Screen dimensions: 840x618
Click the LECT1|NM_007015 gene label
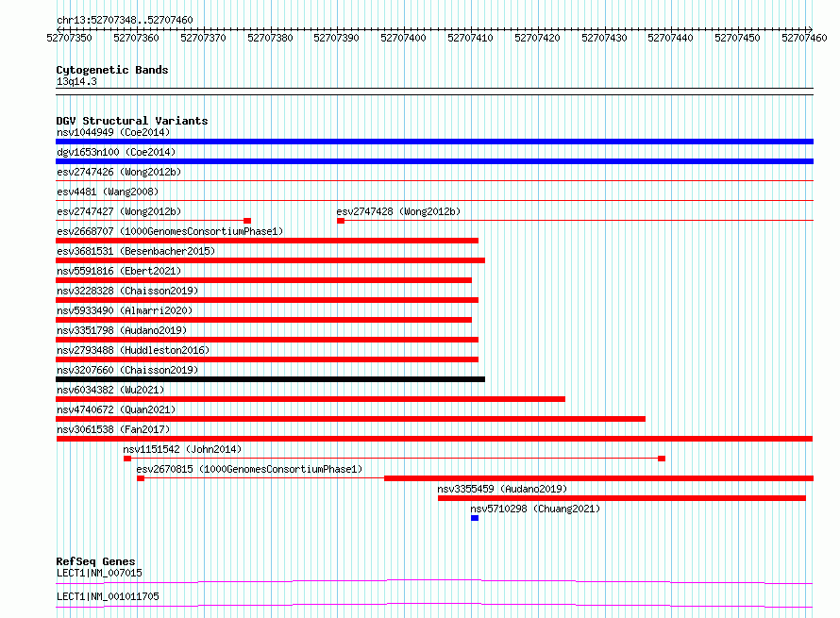(x=99, y=573)
